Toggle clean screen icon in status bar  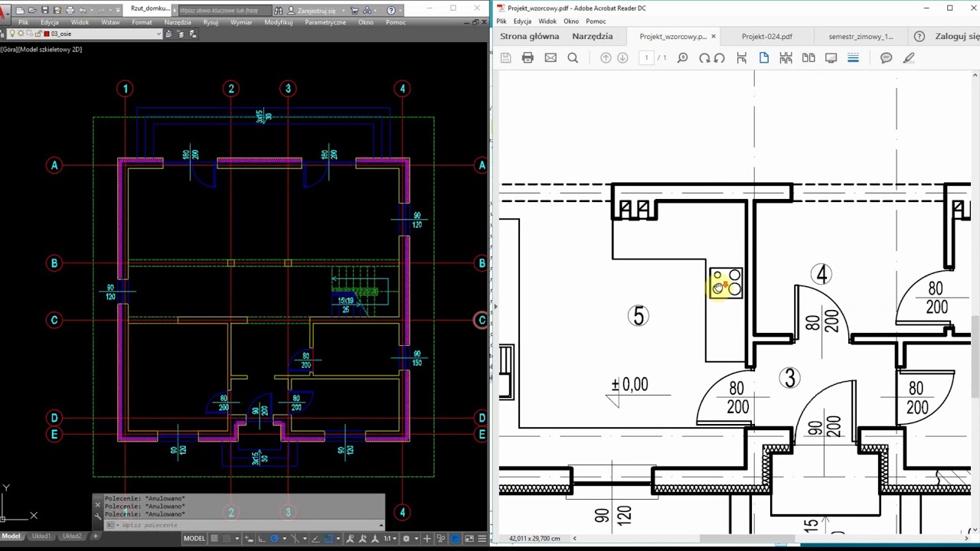pyautogui.click(x=469, y=538)
